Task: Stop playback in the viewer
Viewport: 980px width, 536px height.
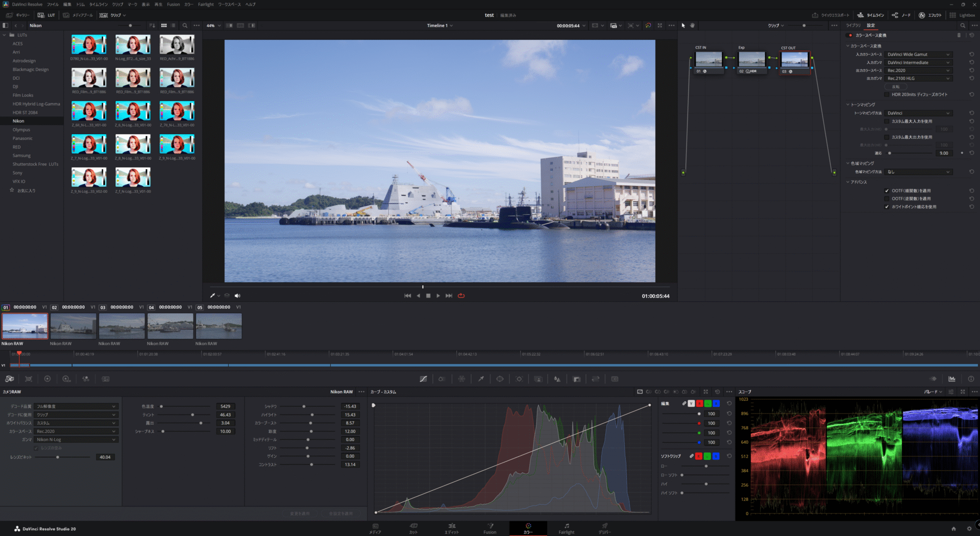Action: [x=428, y=296]
